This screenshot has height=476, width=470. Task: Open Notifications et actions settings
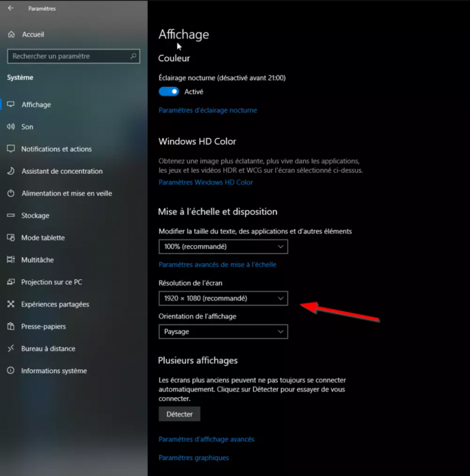coord(56,149)
